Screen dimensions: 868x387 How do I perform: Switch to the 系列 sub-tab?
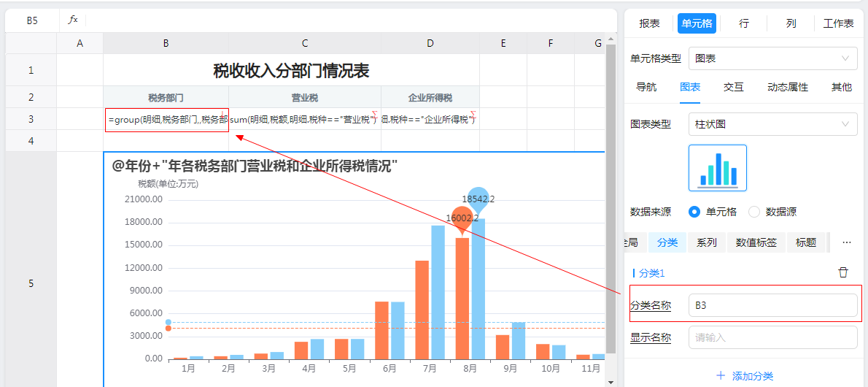click(x=706, y=242)
